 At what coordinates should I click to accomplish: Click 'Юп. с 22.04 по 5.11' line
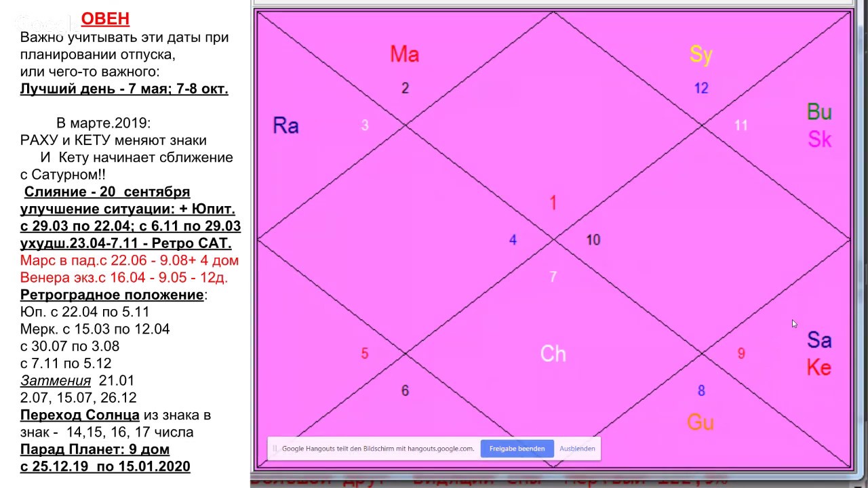click(85, 312)
